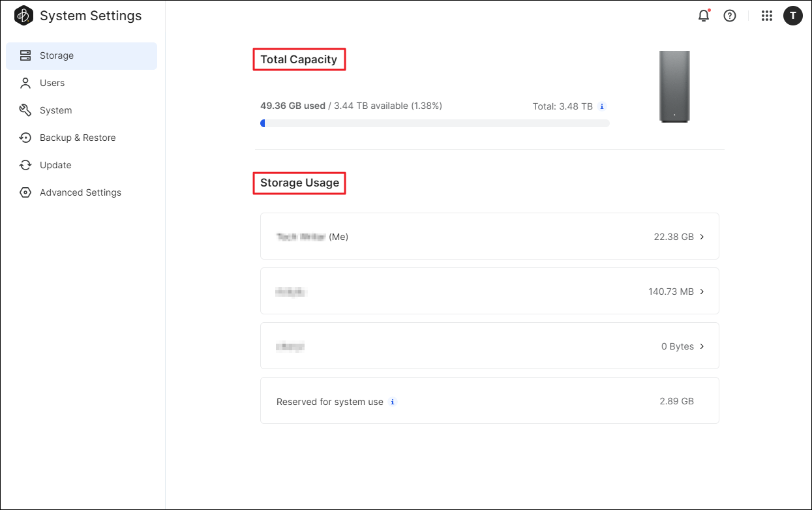This screenshot has height=510, width=812.
Task: Click the System Settings logo
Action: click(23, 15)
